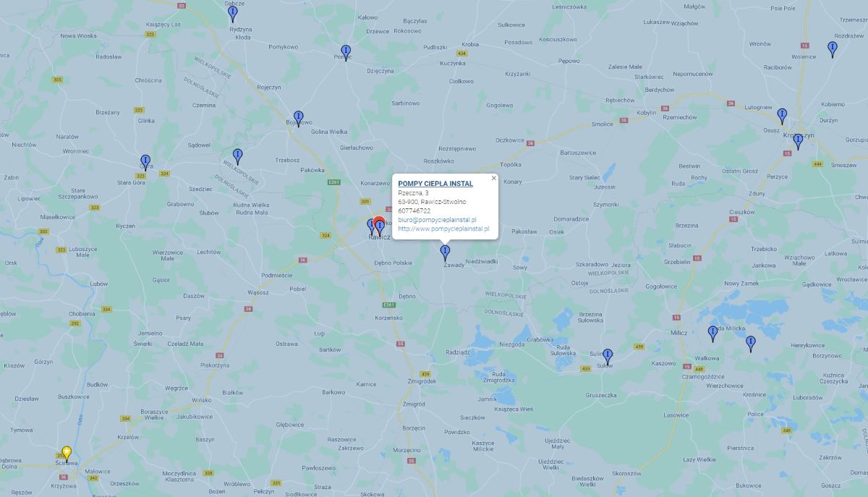Open the POMPY CIEPŁA INSTAL title link
Viewport: 868px width, 497px height.
tap(435, 184)
